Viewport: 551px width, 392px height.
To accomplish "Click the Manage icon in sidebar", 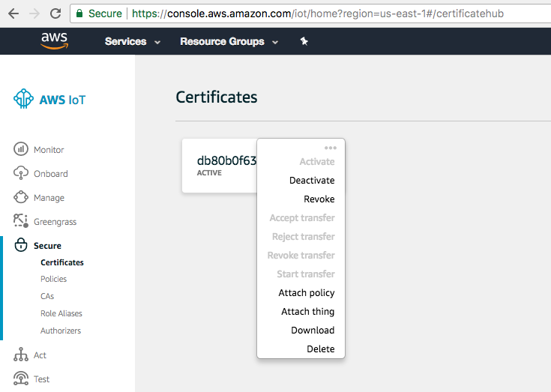I will [x=21, y=197].
